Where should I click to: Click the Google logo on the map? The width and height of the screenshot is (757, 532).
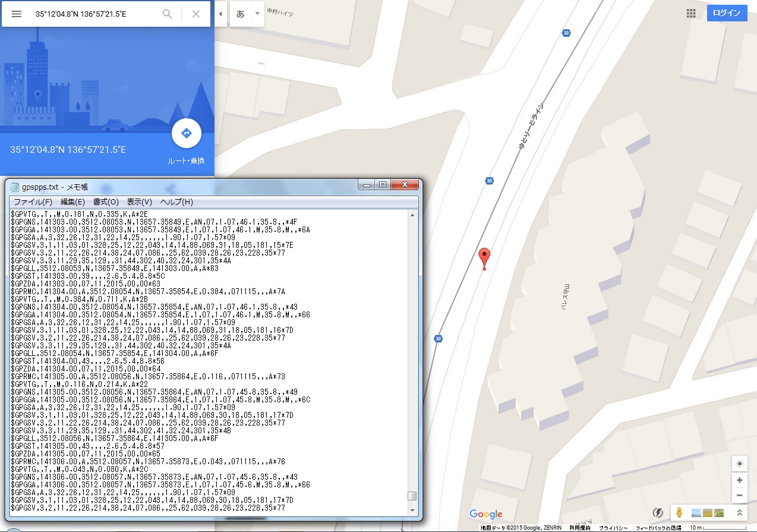pos(485,514)
